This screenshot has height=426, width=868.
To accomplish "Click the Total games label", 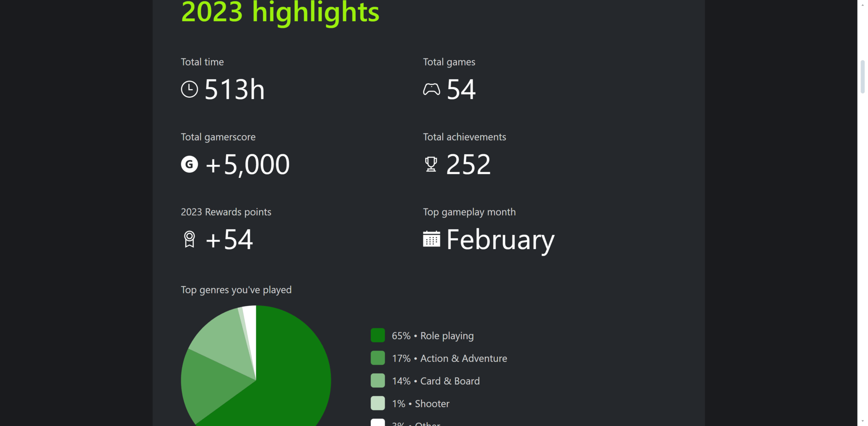I will pyautogui.click(x=449, y=62).
